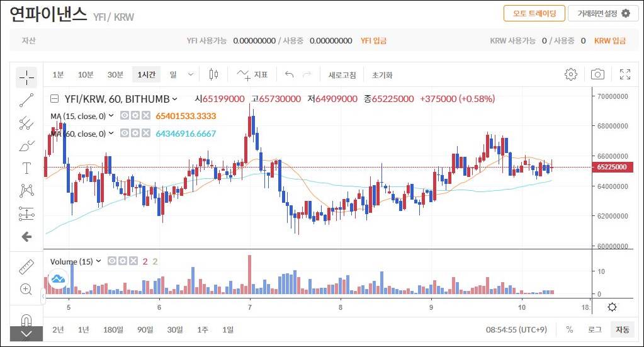Take a chart snapshot with camera icon
Viewport: 644px width, 347px height.
click(597, 74)
